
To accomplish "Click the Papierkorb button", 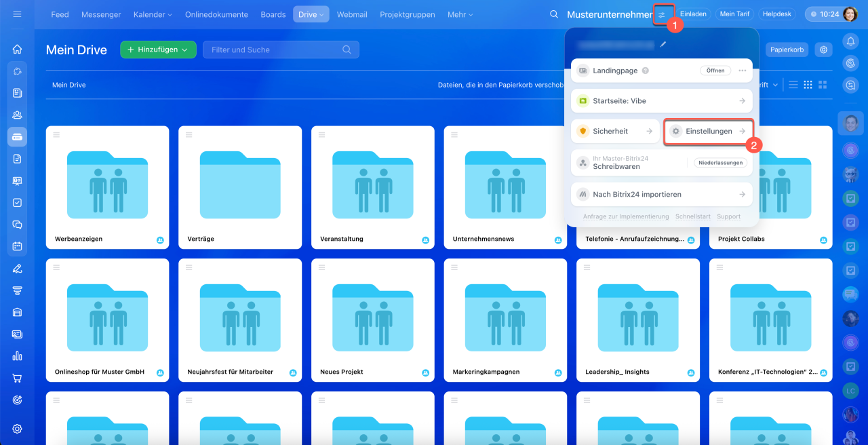I will (x=787, y=50).
